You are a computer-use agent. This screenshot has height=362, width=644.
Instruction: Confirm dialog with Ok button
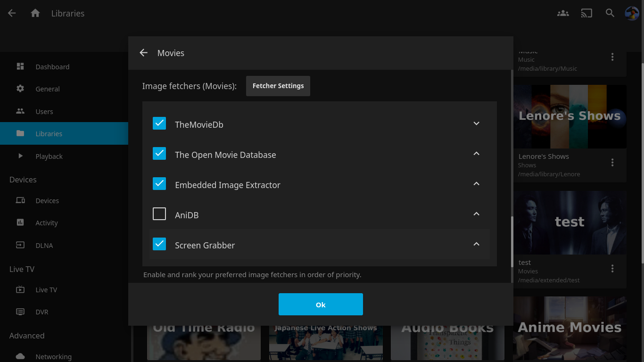point(321,304)
